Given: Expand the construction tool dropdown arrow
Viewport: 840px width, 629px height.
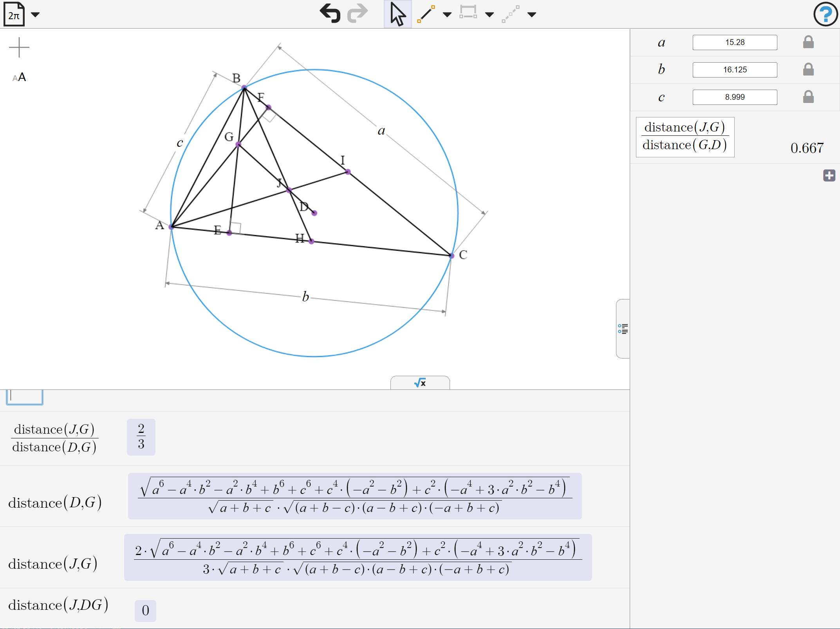Looking at the screenshot, I should (531, 15).
